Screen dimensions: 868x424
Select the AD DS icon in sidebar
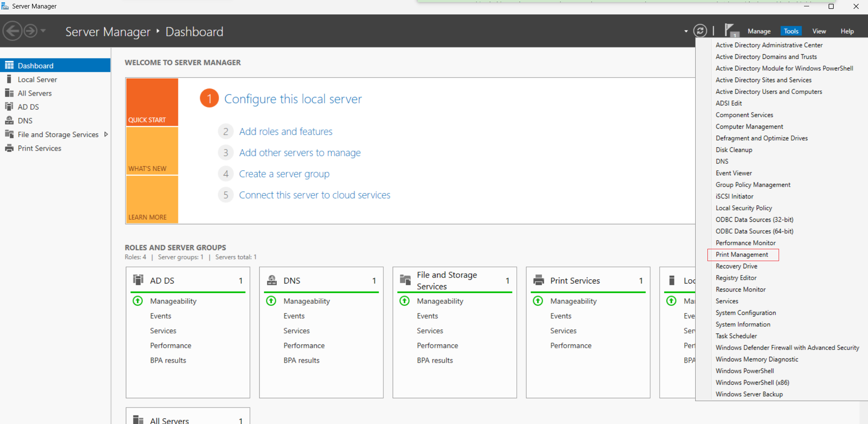pyautogui.click(x=9, y=107)
